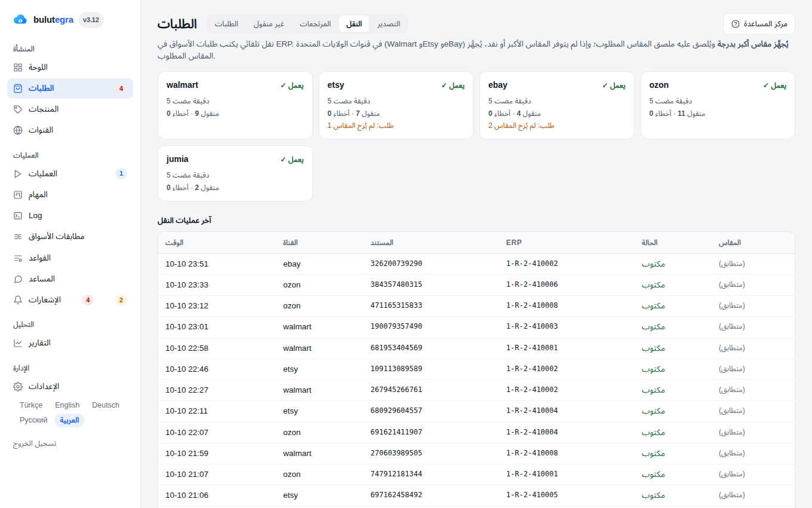Screen dimensions: 812x508
Task: Click the المنتجات tag icon
Action: coord(18,109)
